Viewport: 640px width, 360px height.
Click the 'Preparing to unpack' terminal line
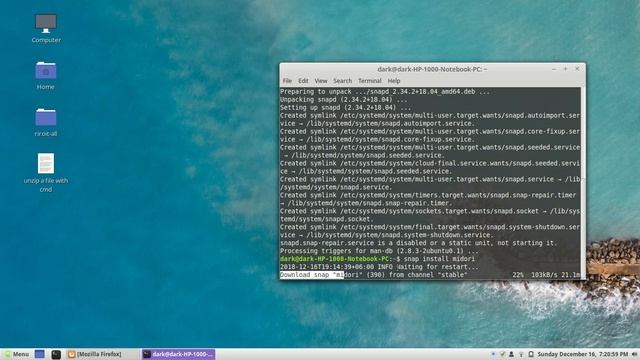pos(384,92)
